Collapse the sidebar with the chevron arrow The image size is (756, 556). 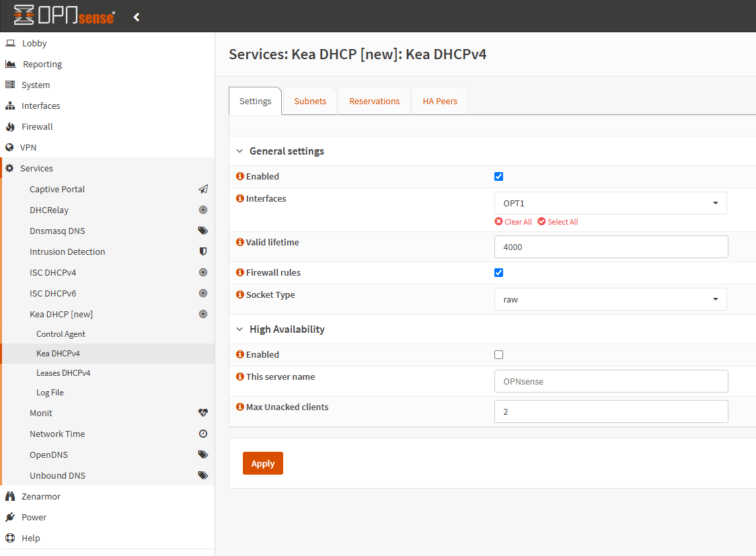pos(137,17)
